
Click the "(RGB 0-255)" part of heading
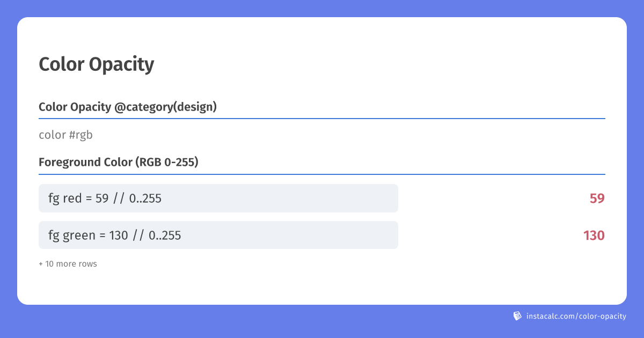(x=166, y=162)
